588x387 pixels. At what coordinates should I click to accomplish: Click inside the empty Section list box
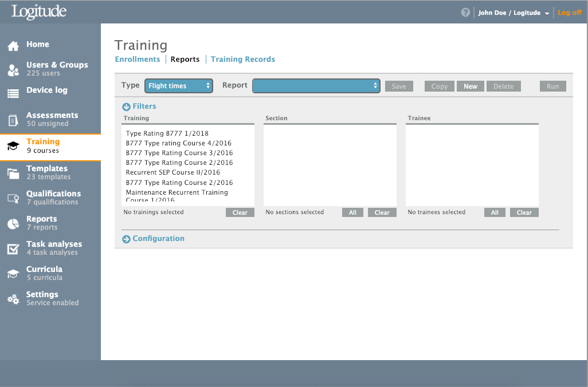click(330, 165)
